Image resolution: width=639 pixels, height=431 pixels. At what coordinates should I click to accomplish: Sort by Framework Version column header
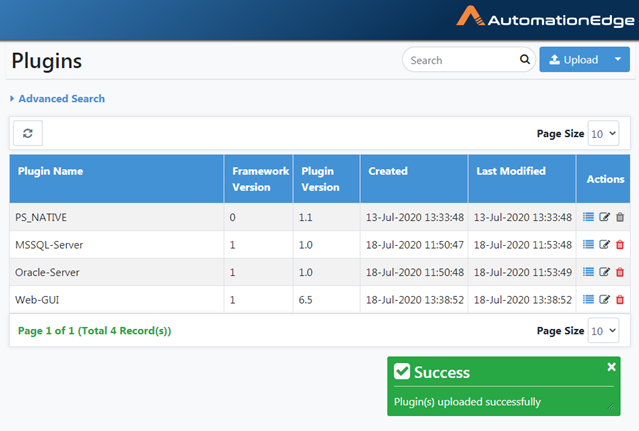[x=260, y=179]
